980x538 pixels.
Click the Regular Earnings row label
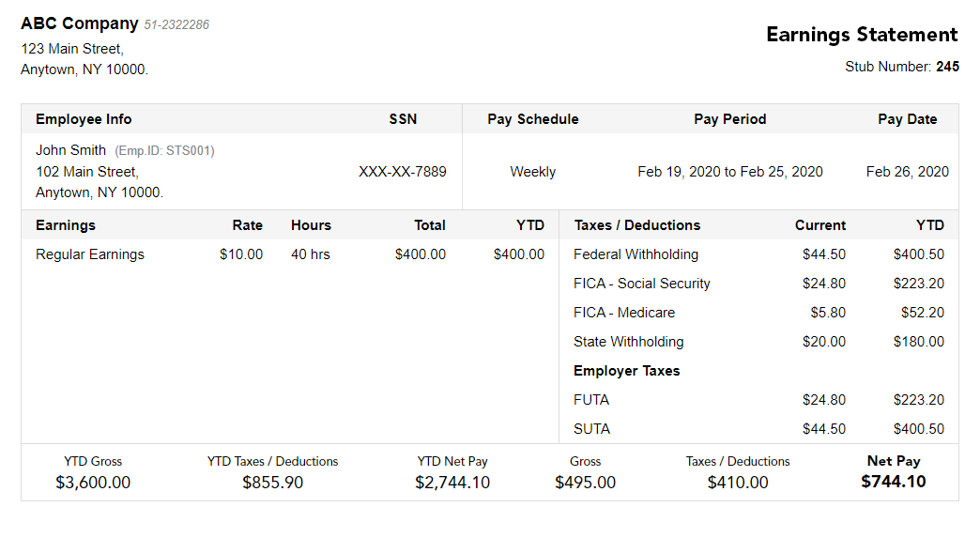coord(90,254)
